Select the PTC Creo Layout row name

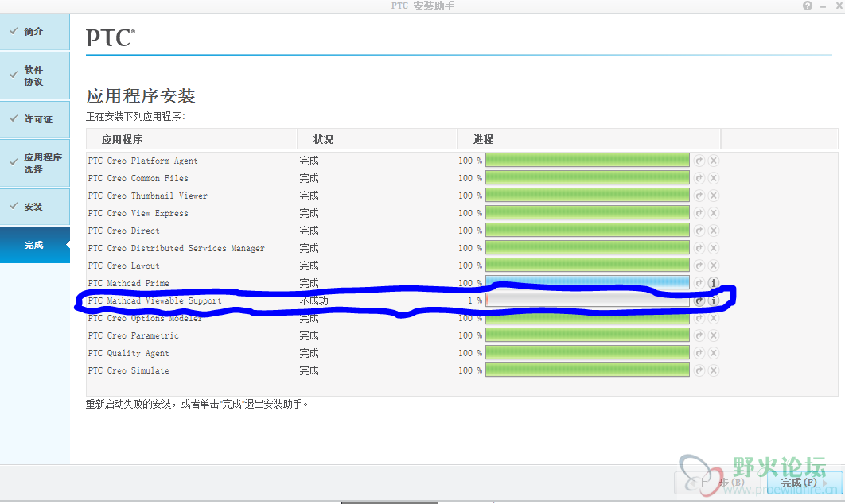[x=124, y=266]
